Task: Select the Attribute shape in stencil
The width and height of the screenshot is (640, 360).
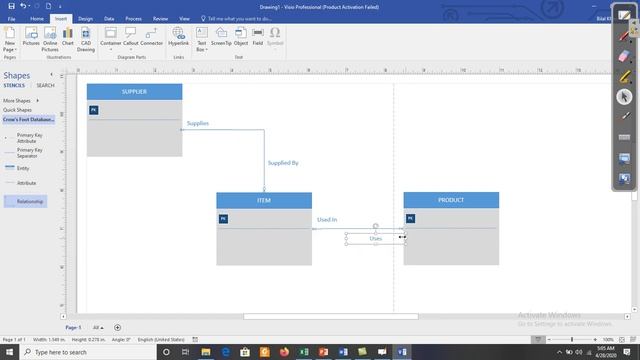Action: [x=20, y=183]
